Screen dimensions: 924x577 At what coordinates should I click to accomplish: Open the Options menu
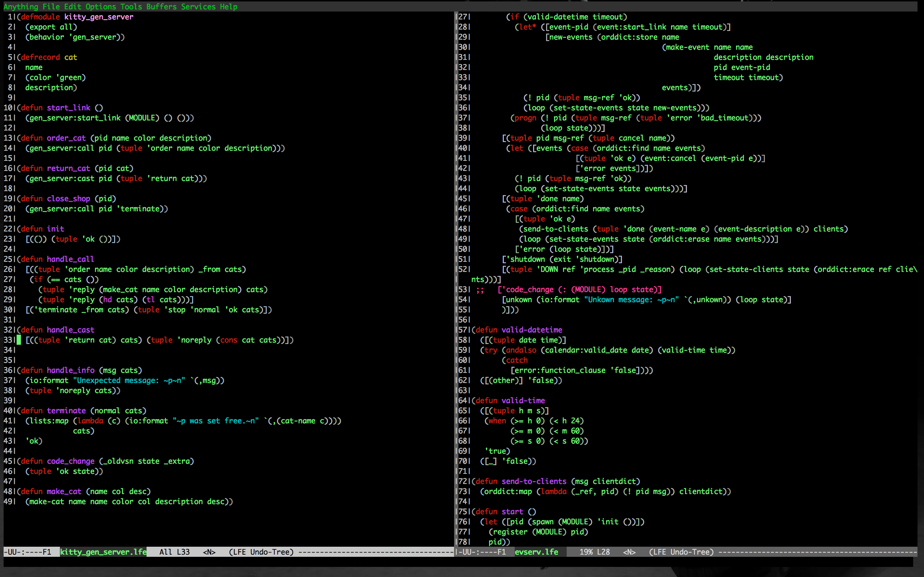coord(100,6)
